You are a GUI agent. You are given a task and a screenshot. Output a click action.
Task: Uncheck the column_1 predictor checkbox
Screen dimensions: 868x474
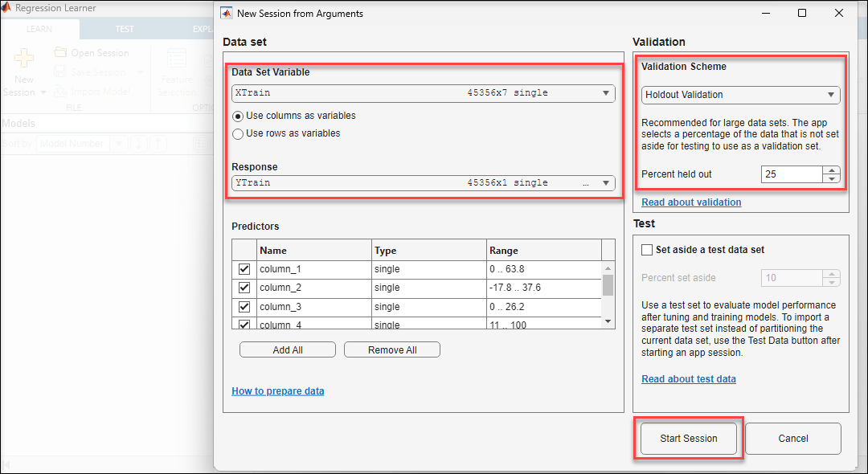(x=244, y=269)
